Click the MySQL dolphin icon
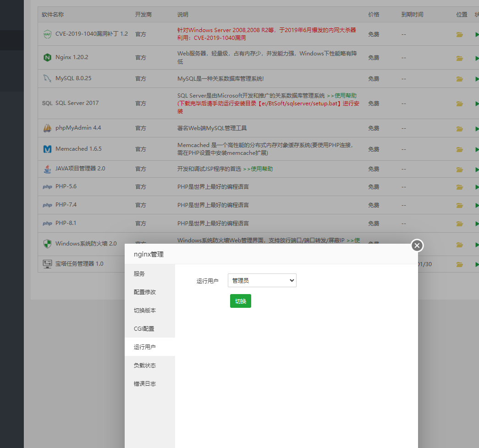This screenshot has height=448, width=479. point(47,78)
